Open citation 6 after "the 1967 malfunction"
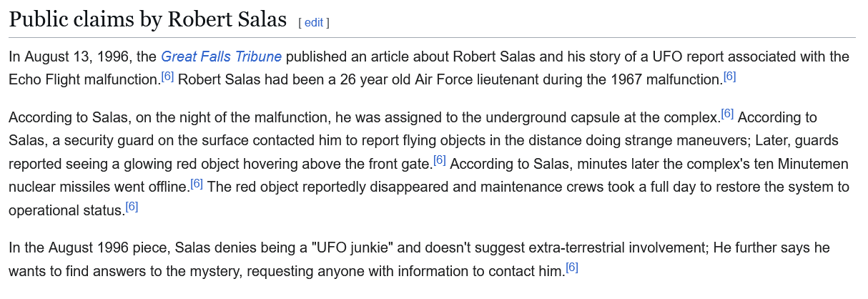Image resolution: width=868 pixels, height=299 pixels. (729, 76)
